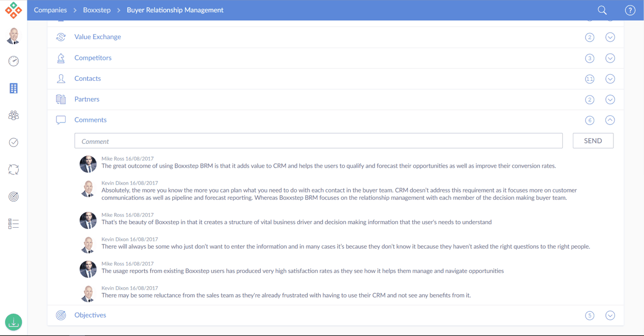Expand the Value Exchange section

point(610,37)
